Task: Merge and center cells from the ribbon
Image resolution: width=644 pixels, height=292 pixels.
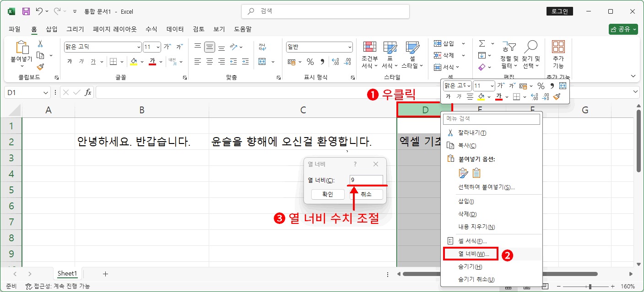Action: tap(262, 61)
